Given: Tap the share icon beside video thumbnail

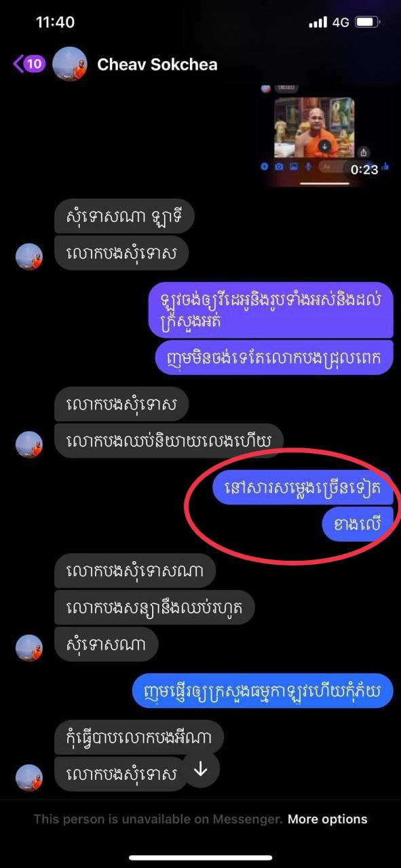Looking at the screenshot, I should 364,152.
